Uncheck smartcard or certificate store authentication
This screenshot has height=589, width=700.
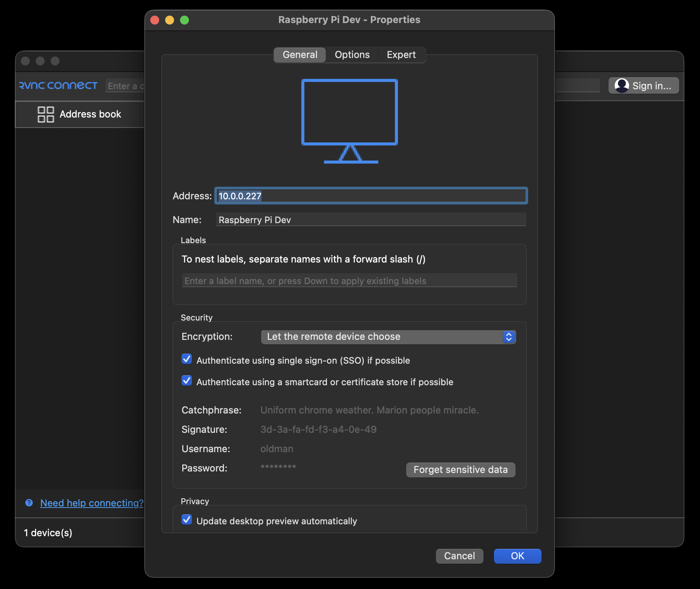click(x=187, y=381)
